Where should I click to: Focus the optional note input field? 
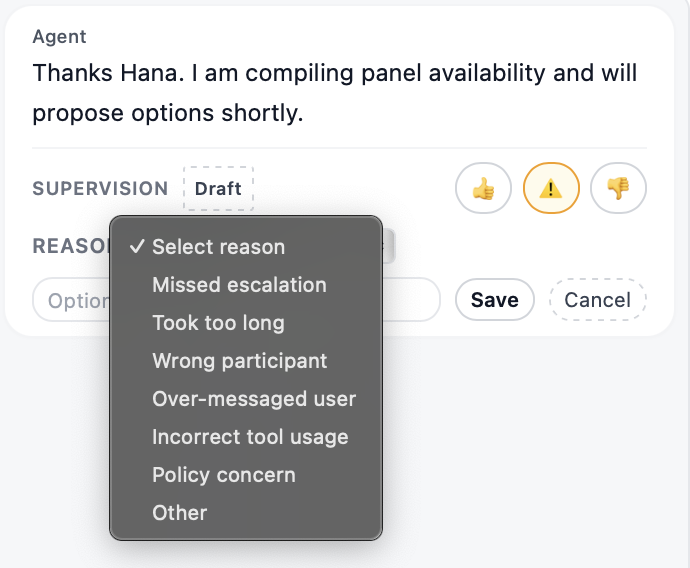[x=70, y=300]
